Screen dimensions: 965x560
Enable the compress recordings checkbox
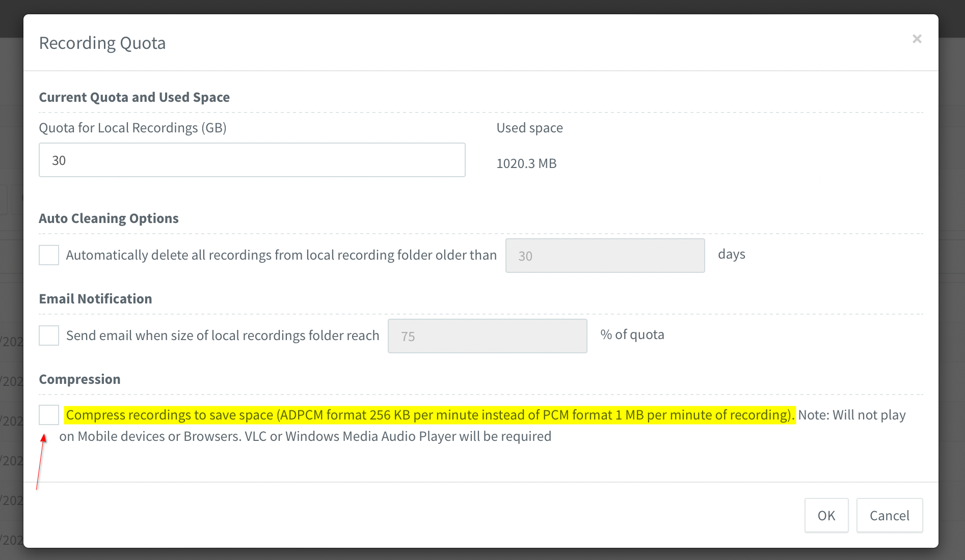click(x=49, y=415)
